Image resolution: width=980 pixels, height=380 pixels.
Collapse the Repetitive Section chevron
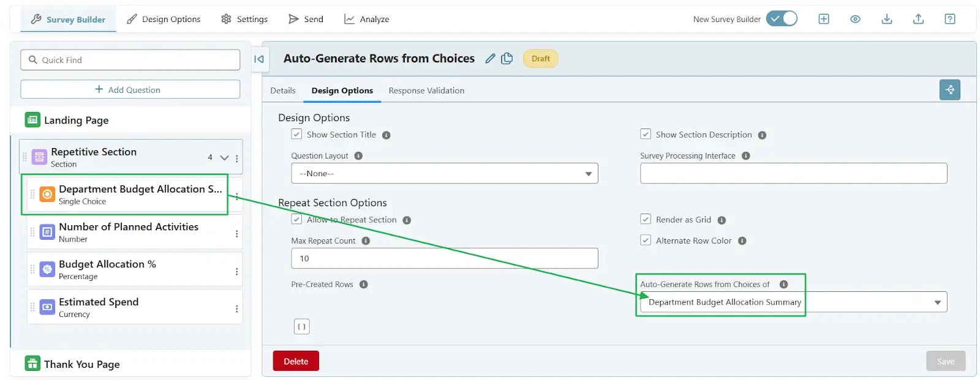click(224, 158)
